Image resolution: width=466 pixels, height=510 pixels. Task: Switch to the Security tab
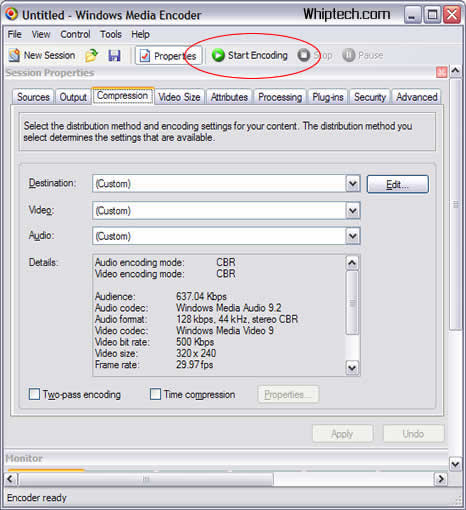tap(370, 97)
